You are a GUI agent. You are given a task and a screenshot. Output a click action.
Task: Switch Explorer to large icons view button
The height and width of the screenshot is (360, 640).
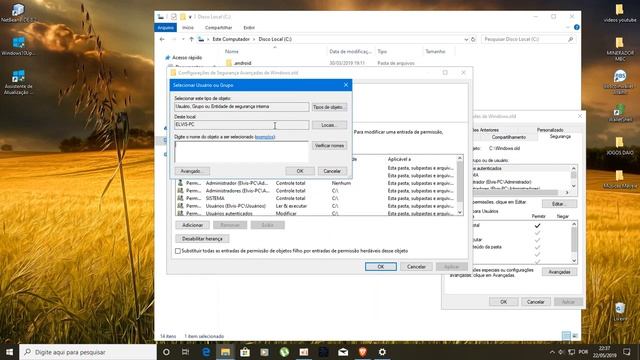coord(575,336)
